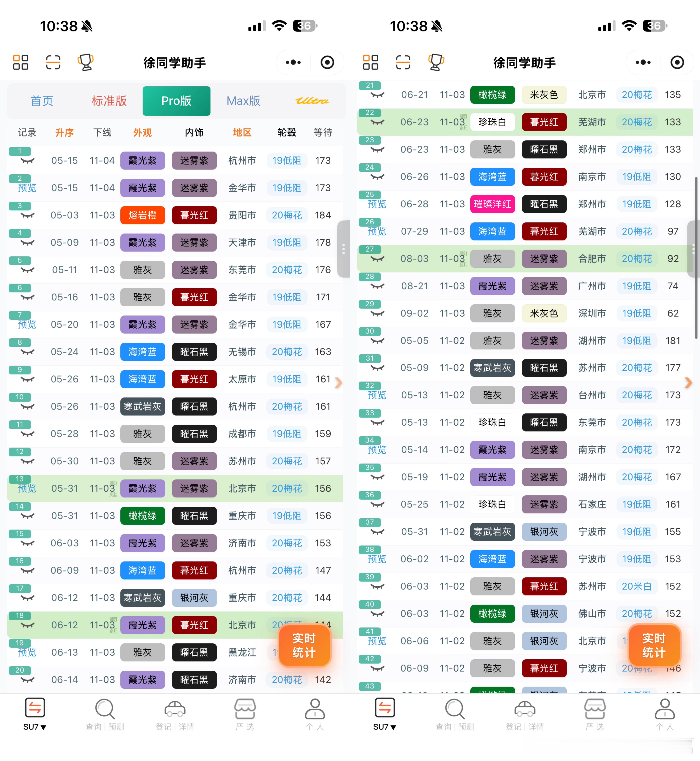Viewport: 700px width, 761px height.
Task: Switch to the Max版 tab
Action: [243, 101]
